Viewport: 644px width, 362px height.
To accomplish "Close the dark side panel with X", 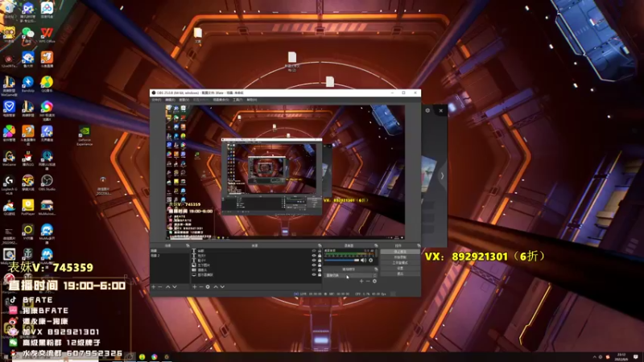I will click(x=440, y=110).
